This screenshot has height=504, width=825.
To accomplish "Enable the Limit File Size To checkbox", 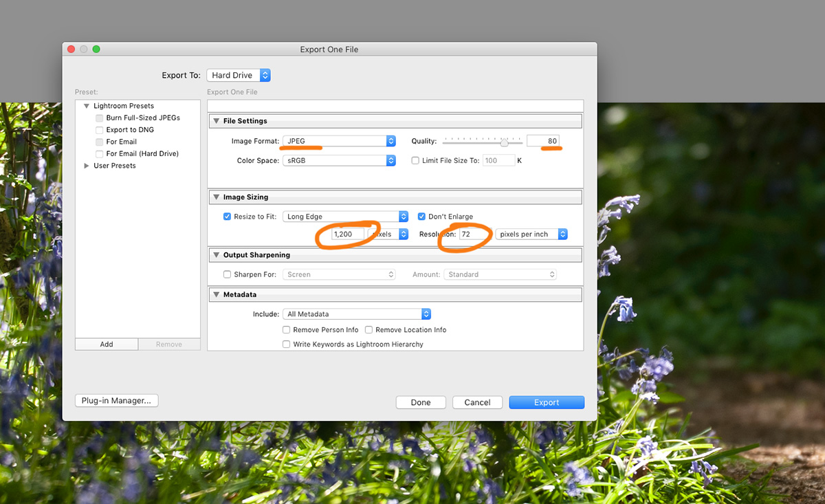I will click(x=415, y=160).
